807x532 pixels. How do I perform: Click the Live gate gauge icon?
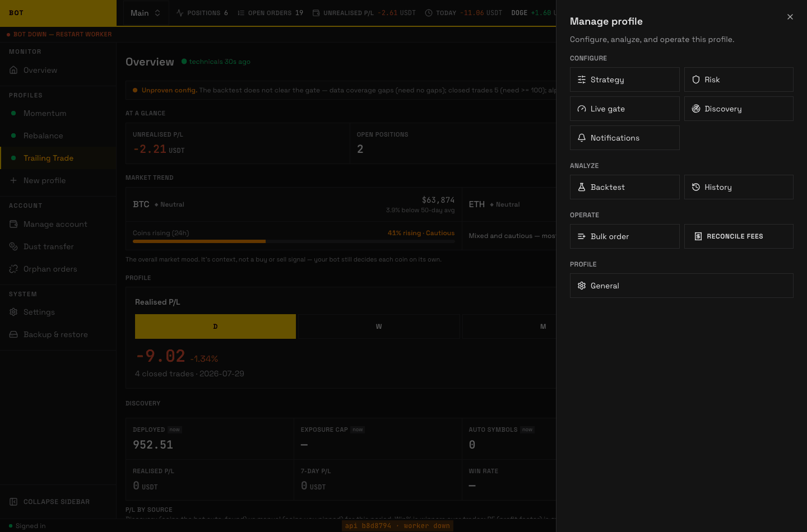582,109
